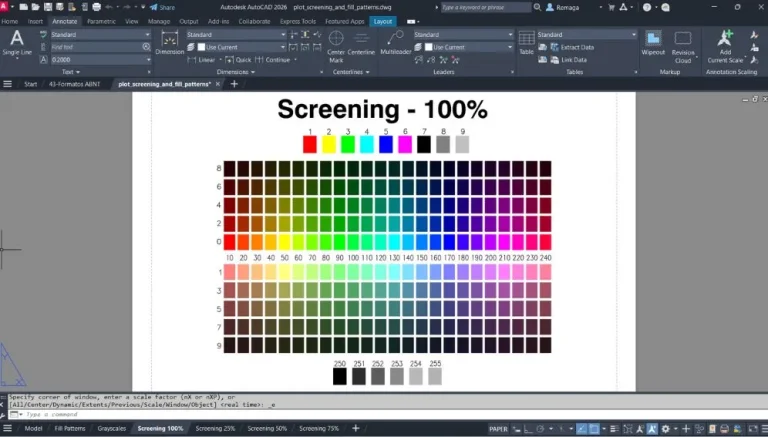Open the table style Standard dropdown

[x=586, y=35]
